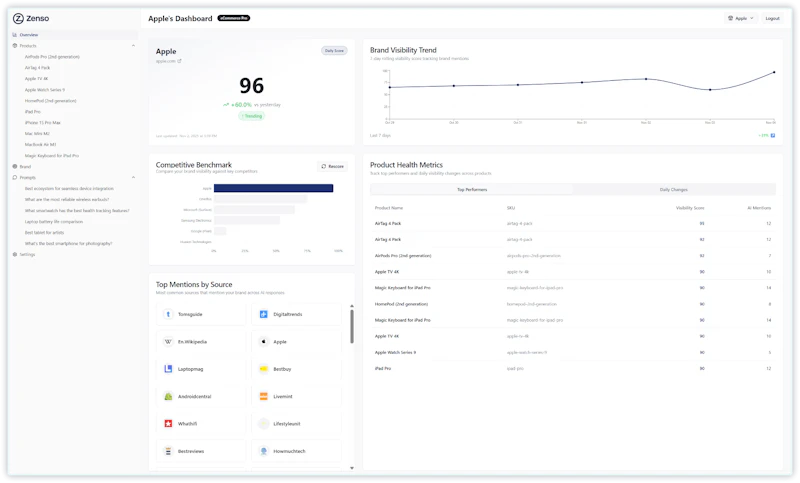
Task: Open HomePod (2nd generation) in sidebar
Action: coord(51,101)
